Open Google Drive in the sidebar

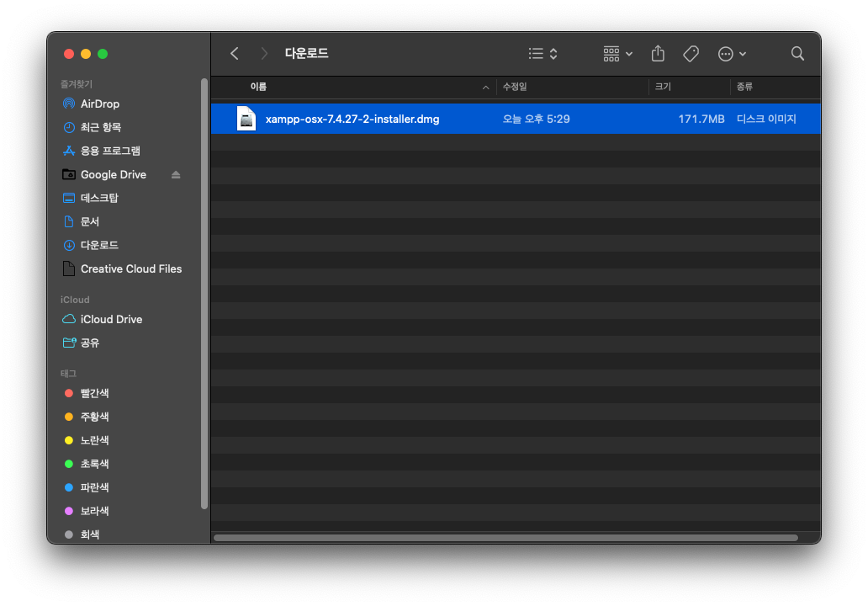[x=113, y=174]
